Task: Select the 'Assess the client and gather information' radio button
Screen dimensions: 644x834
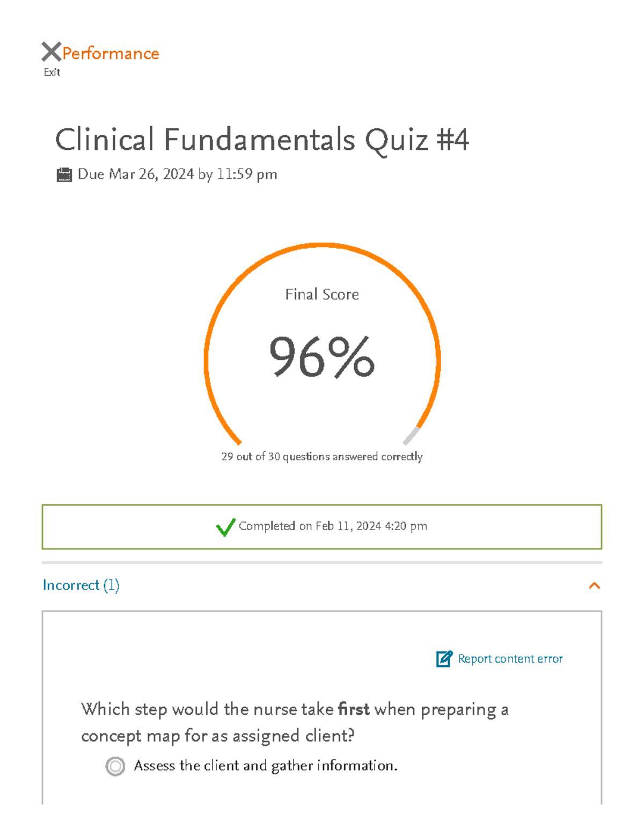Action: click(x=114, y=766)
